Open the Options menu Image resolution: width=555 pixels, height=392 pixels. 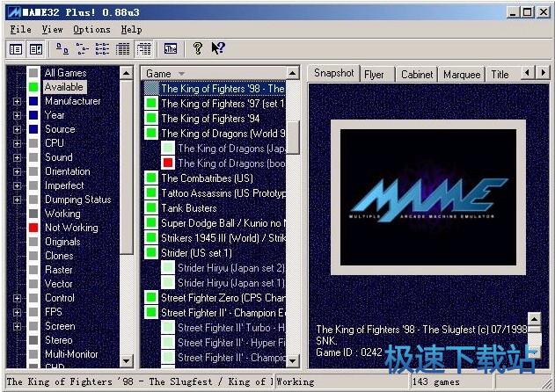pos(91,29)
